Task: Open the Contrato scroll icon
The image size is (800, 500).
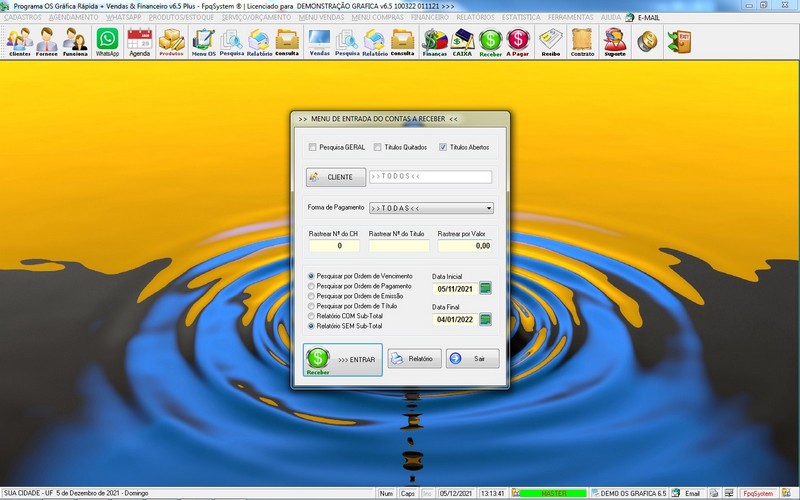Action: click(581, 41)
